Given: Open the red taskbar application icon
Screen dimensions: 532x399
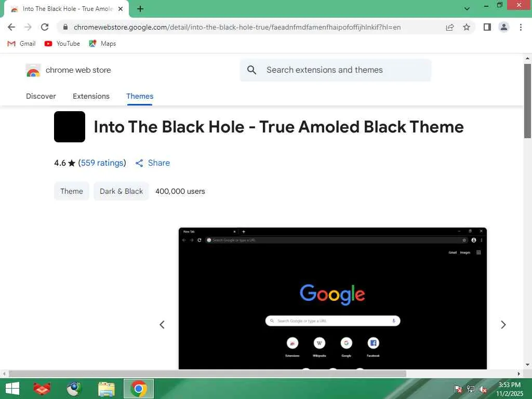Looking at the screenshot, I should (42, 389).
